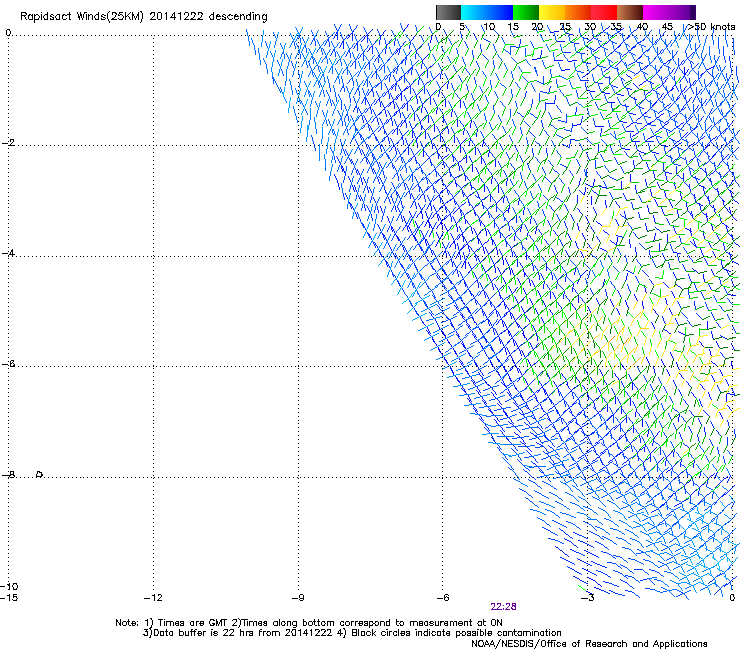Click the title 'Rapidscat Winds(25KM) 20141222 descending'
Image resolution: width=740 pixels, height=650 pixels.
[144, 17]
